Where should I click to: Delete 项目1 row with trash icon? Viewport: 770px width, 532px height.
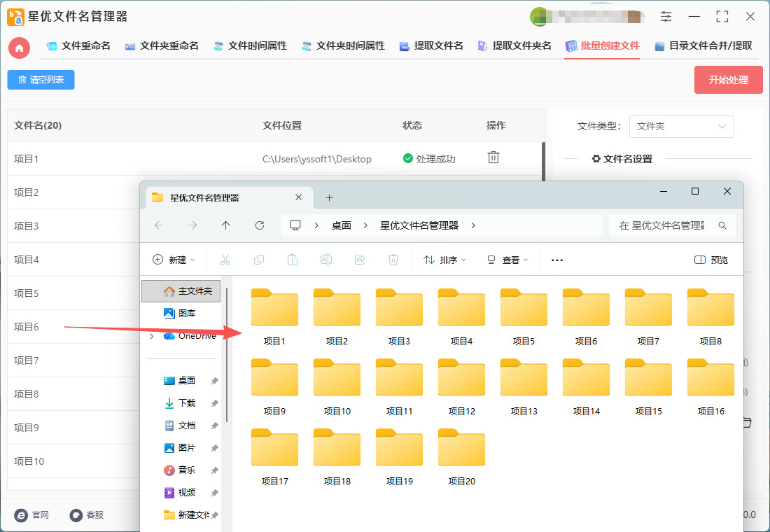(x=493, y=158)
